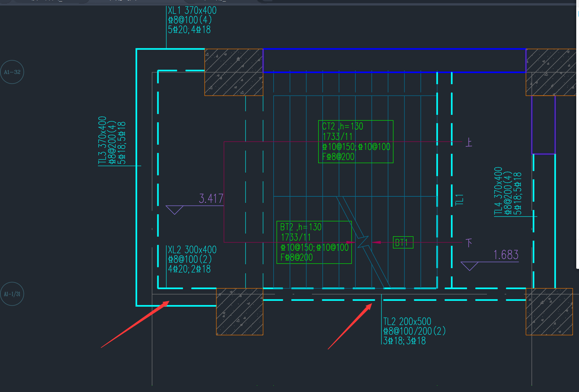Click the Φ8@100/200(2) stirrup text under TL2
The width and height of the screenshot is (579, 392).
click(x=415, y=331)
